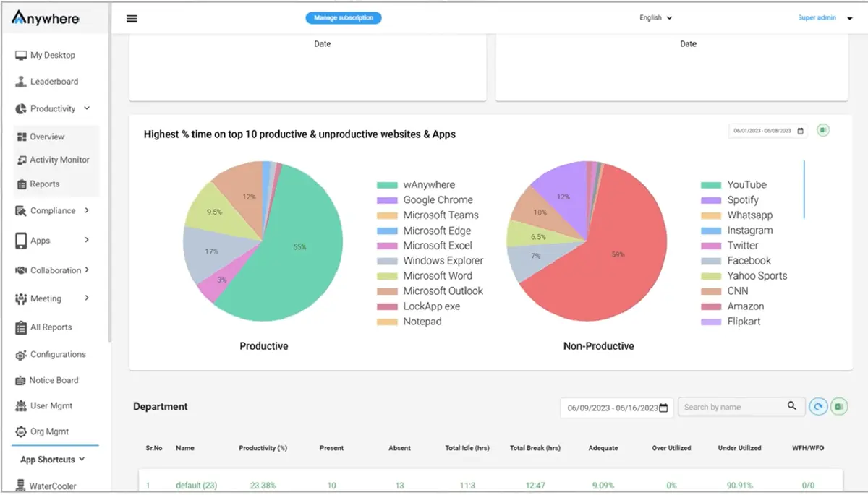Click the User Mgmt icon

[21, 406]
